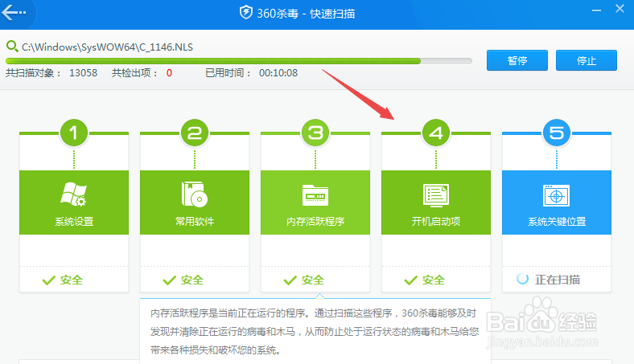Stop the scan with 停止 button
634x364 pixels.
click(x=587, y=60)
